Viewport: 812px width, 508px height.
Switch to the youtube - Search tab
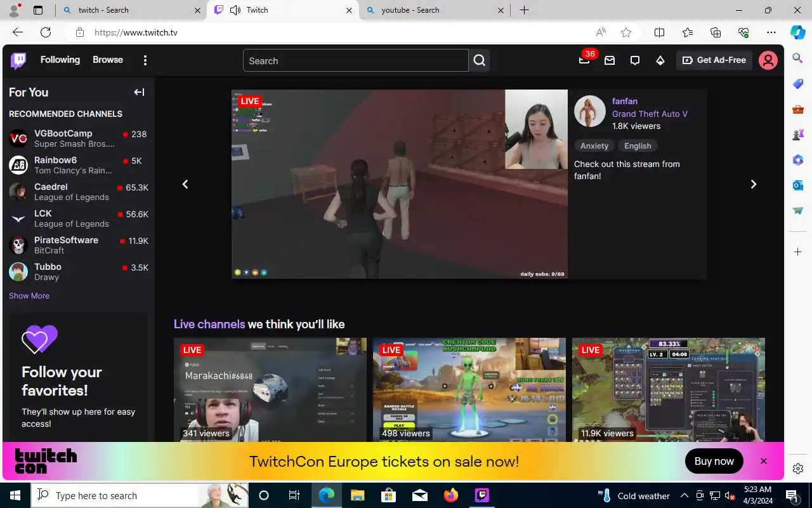(x=435, y=10)
